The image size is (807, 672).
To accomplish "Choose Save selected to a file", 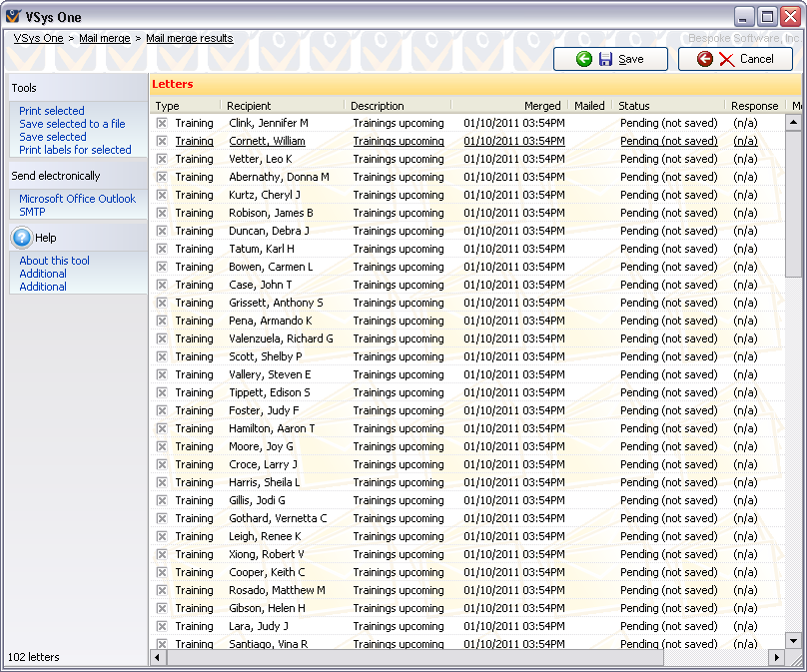I will (x=72, y=124).
